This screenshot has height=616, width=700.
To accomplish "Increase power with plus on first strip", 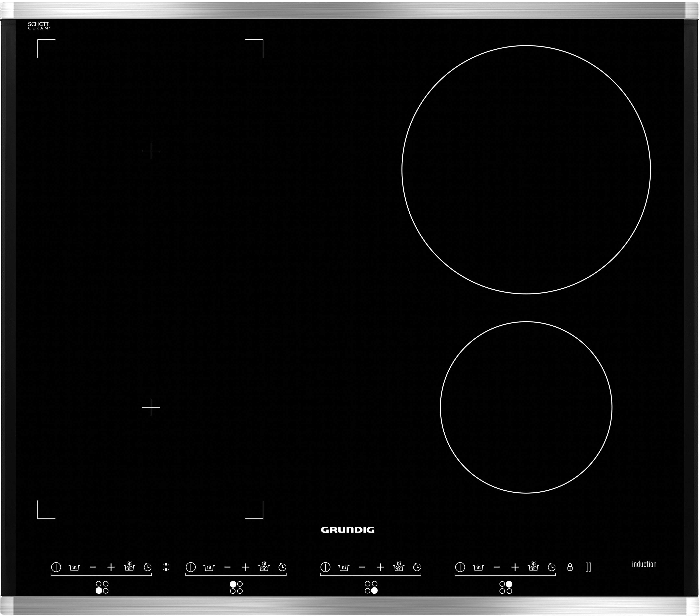I will click(111, 567).
